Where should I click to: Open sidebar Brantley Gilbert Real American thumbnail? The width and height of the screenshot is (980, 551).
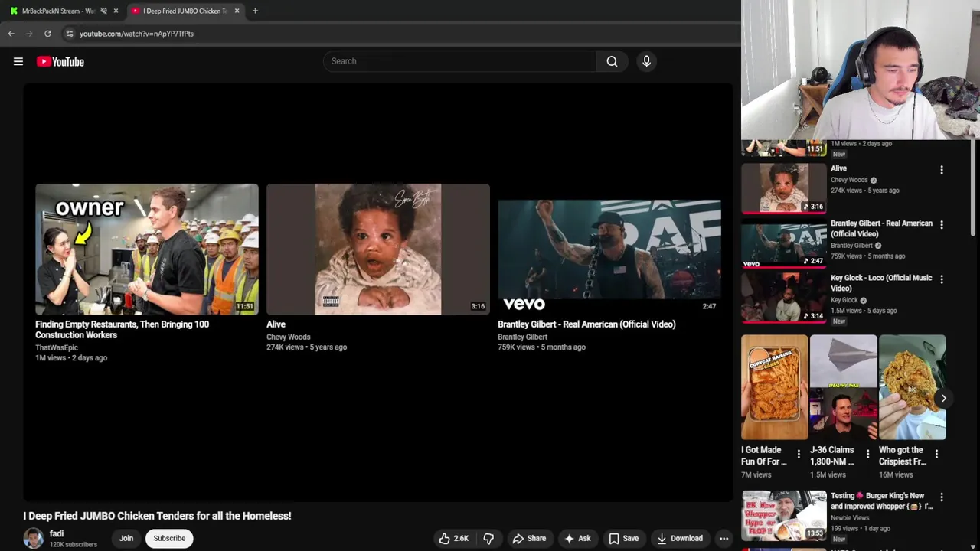[784, 243]
